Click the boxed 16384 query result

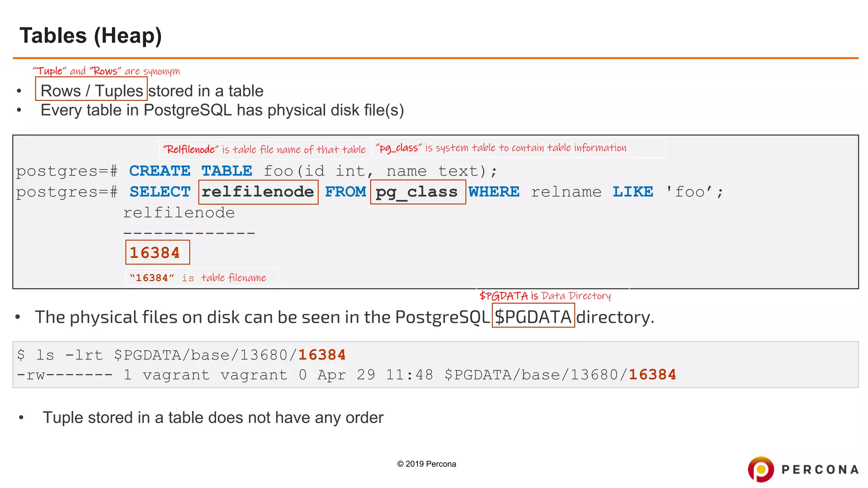[157, 252]
